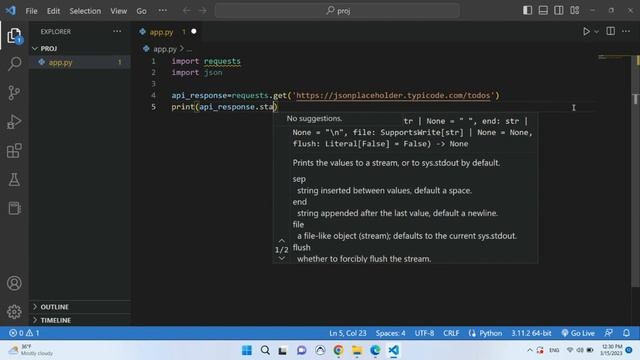The image size is (640, 360).
Task: Split the editor to the right
Action: click(611, 31)
